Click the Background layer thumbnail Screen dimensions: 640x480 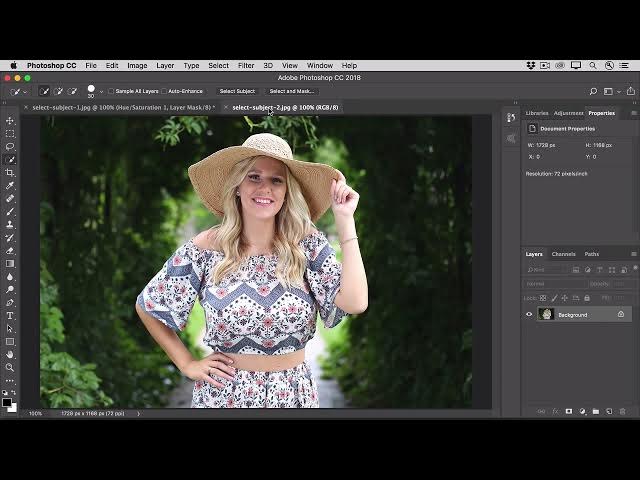[546, 315]
